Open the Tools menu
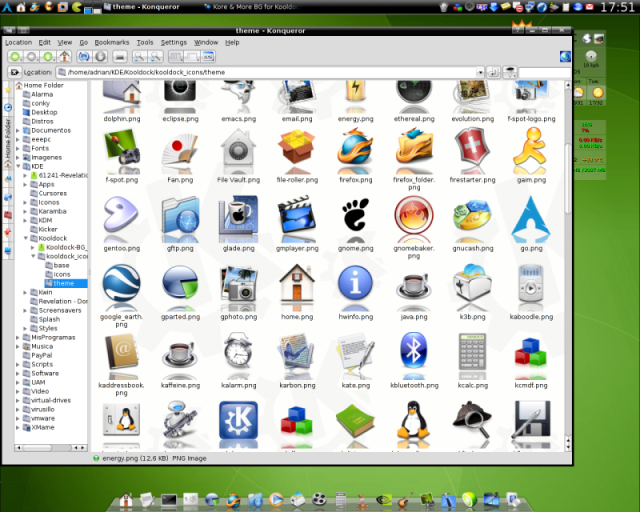 [145, 42]
